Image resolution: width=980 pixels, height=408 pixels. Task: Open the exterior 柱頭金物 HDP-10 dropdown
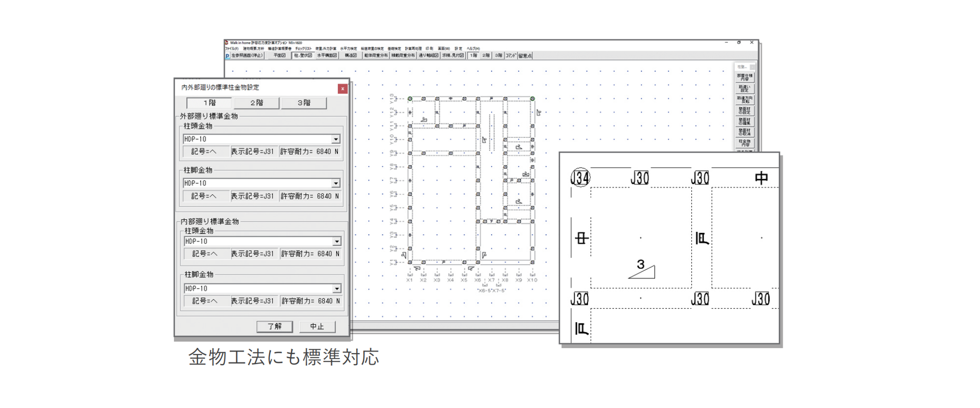point(336,139)
